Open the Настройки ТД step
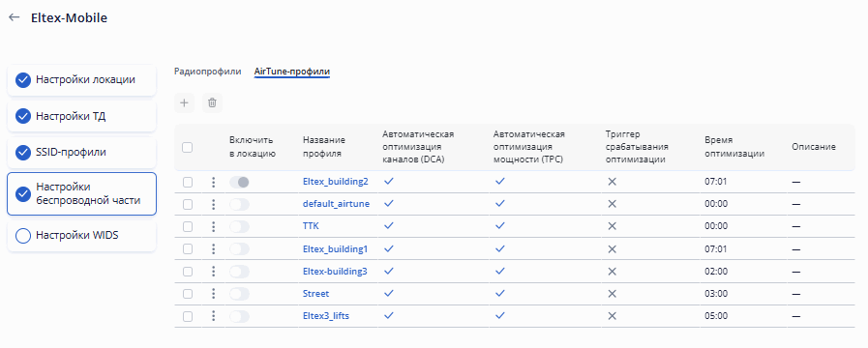This screenshot has height=348, width=868. [x=81, y=116]
